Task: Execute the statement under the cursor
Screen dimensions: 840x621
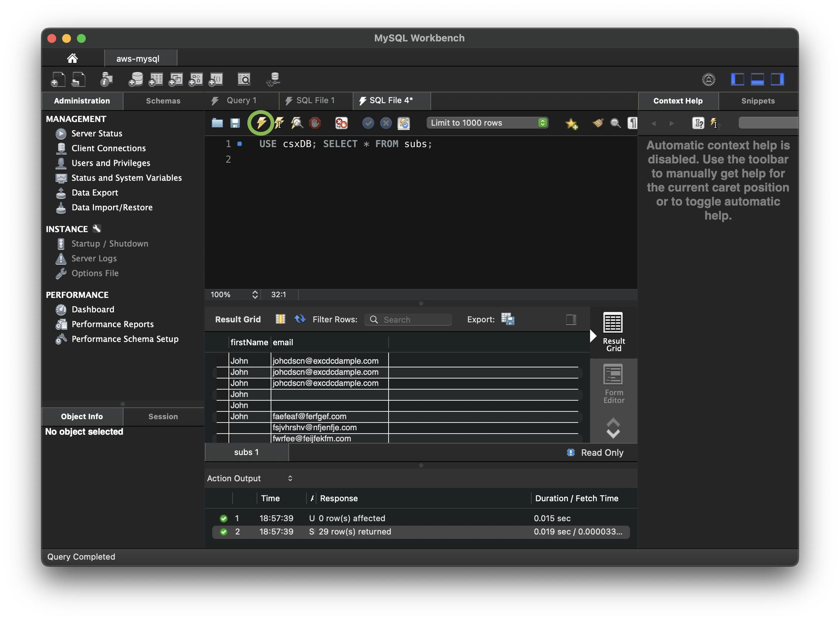Action: (x=280, y=123)
